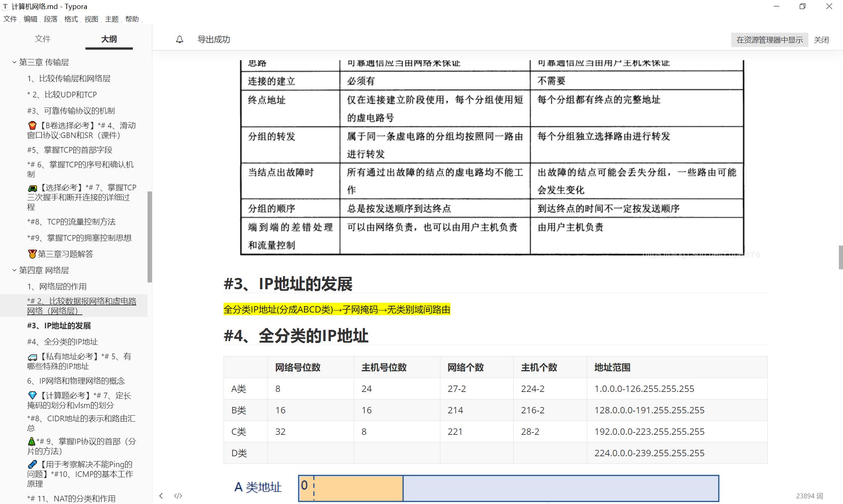
Task: Select *#8、CIDR地址的表示和路由汇总 entry
Action: [x=81, y=424]
